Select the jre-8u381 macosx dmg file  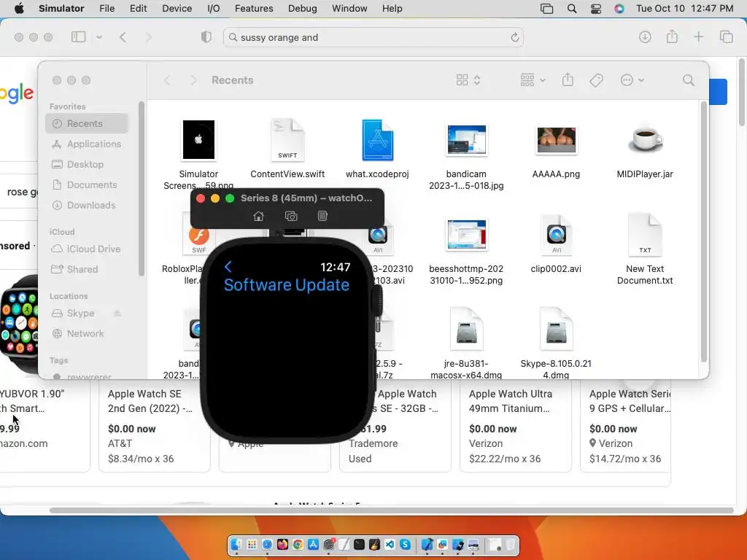pos(466,343)
